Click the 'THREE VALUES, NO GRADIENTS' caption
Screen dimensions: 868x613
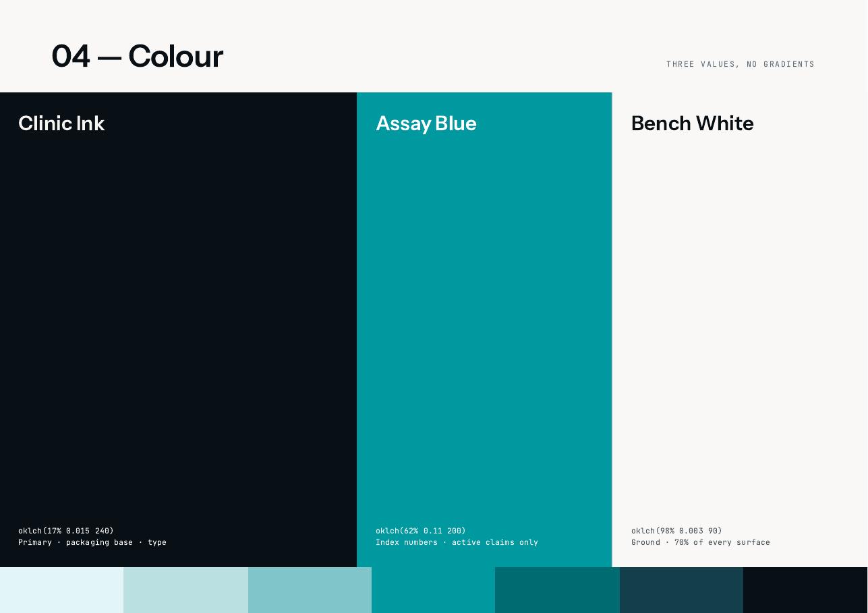pos(741,65)
